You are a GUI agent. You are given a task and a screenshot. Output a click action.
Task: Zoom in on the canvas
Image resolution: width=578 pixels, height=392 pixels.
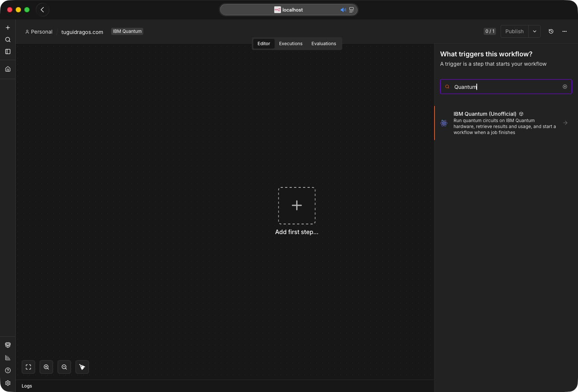pyautogui.click(x=46, y=367)
